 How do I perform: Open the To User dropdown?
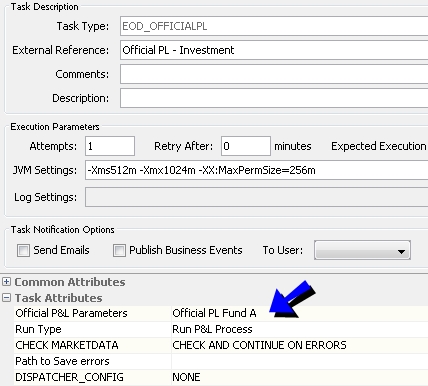click(x=362, y=250)
